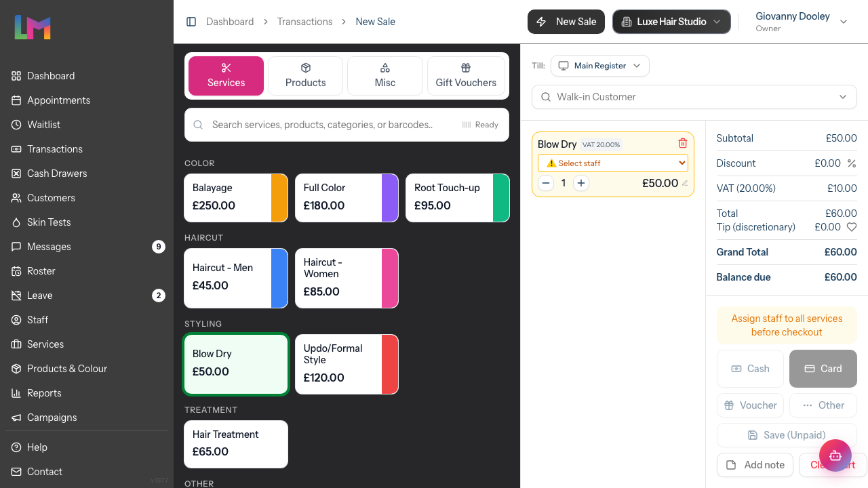Switch to the Products tab

pos(305,76)
